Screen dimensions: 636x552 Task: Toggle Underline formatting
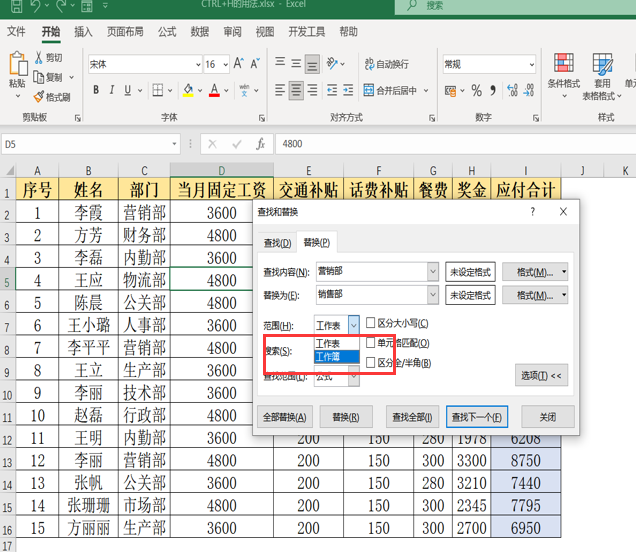click(x=127, y=90)
